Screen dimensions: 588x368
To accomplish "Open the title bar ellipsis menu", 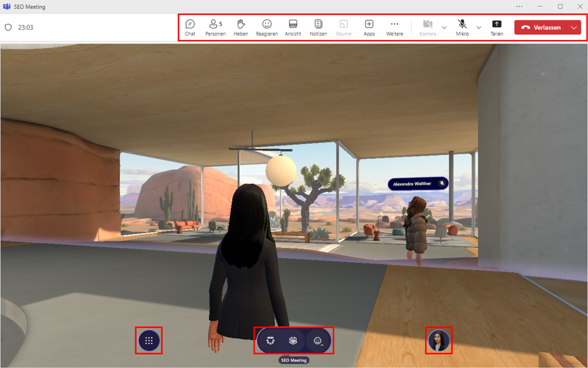I will point(520,6).
